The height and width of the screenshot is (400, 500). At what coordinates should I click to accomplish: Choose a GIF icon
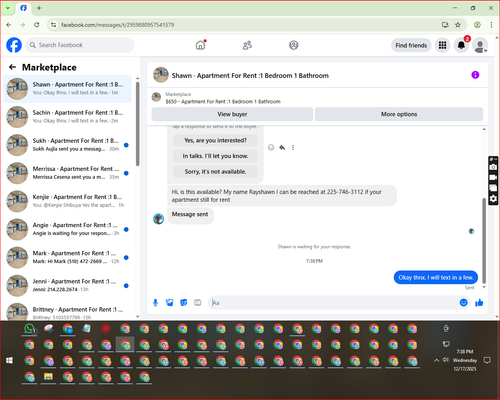pos(198,303)
